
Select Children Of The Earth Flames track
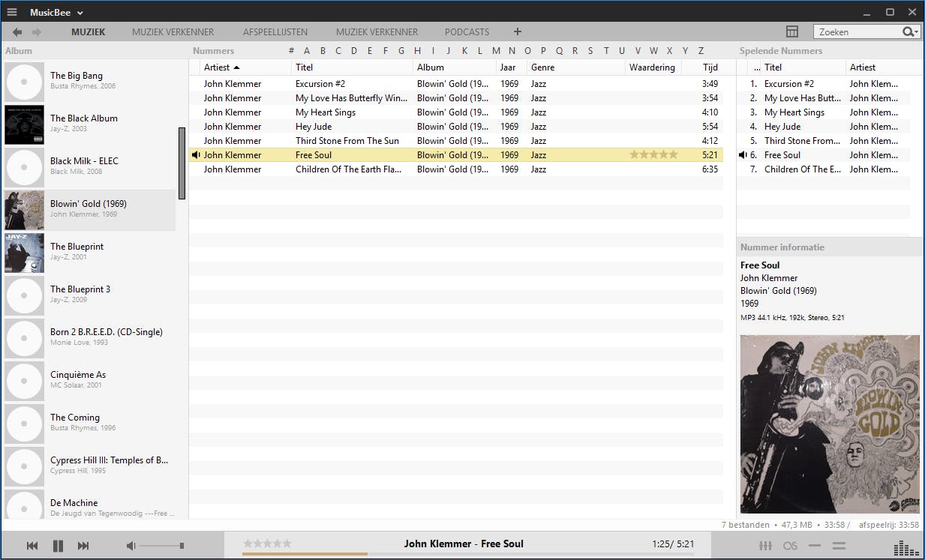pos(456,169)
